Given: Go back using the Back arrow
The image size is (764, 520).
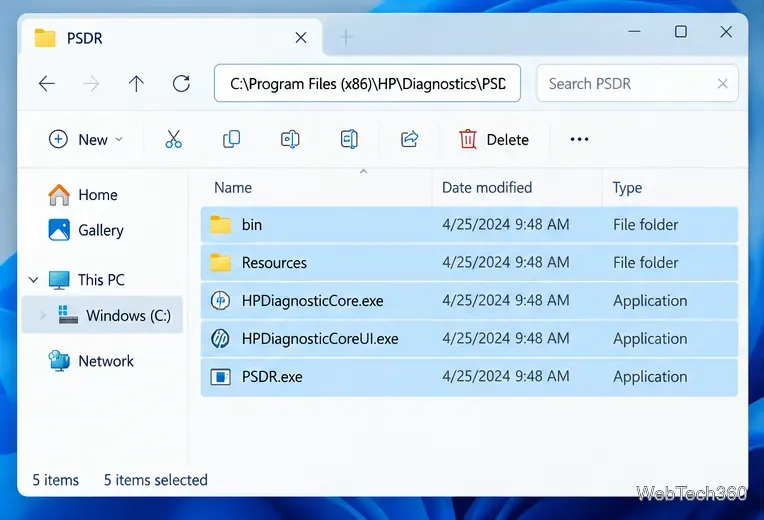Looking at the screenshot, I should point(47,84).
